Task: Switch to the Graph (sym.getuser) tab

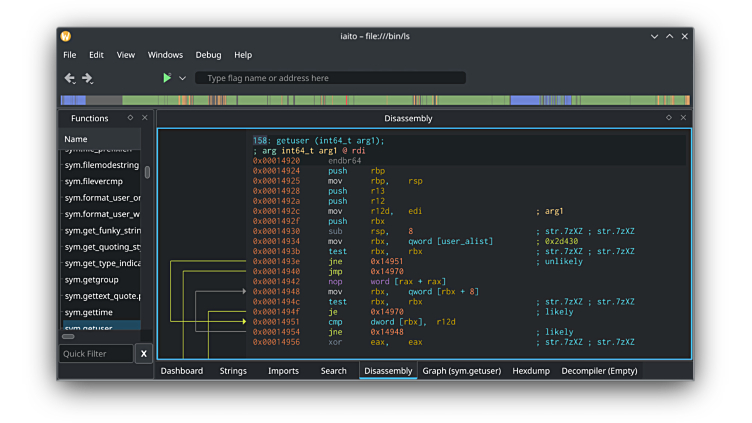Action: (461, 371)
